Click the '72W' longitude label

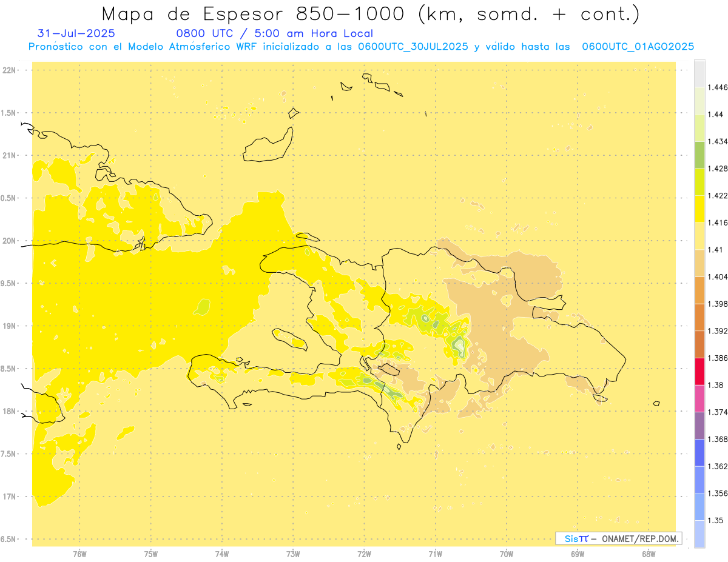coord(365,554)
